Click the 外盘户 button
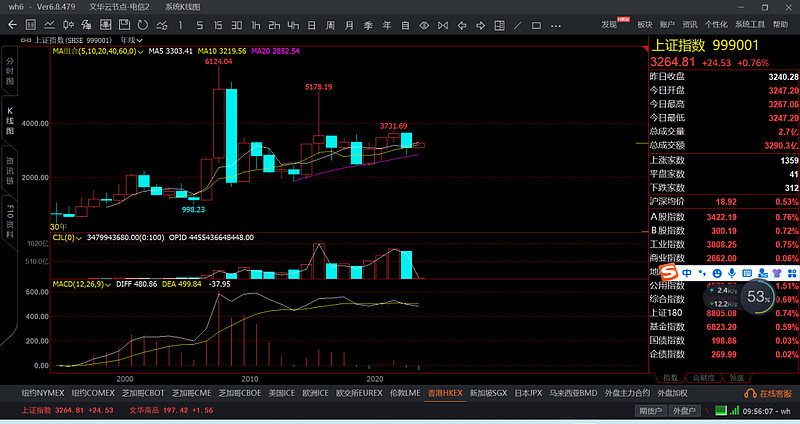This screenshot has width=800, height=424. coord(684,411)
